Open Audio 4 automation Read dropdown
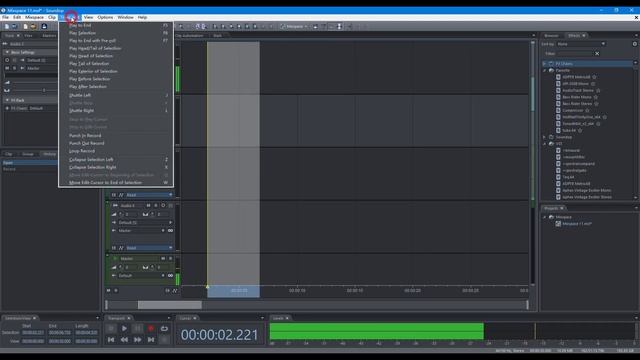This screenshot has height=360, width=640. (x=149, y=248)
